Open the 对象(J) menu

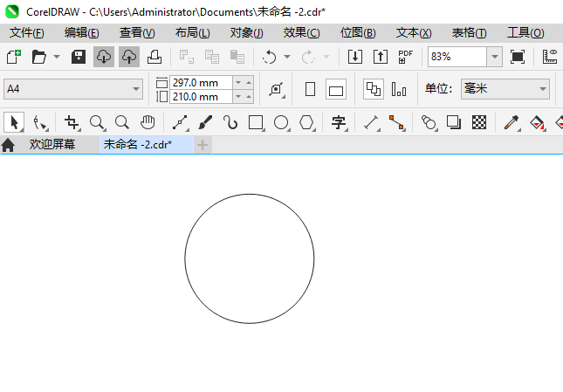pyautogui.click(x=247, y=33)
